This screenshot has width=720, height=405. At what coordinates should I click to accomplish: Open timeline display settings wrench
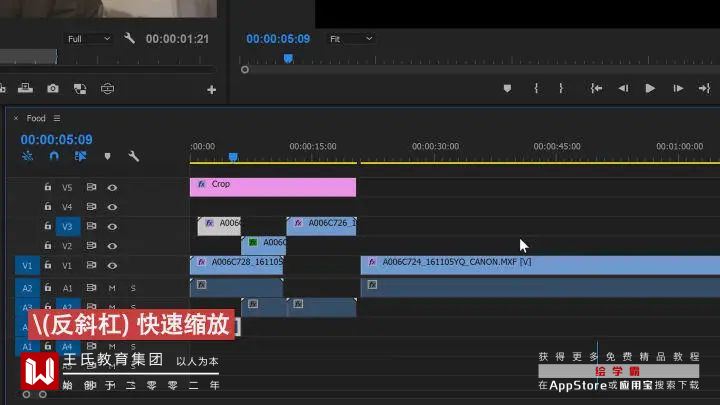134,156
